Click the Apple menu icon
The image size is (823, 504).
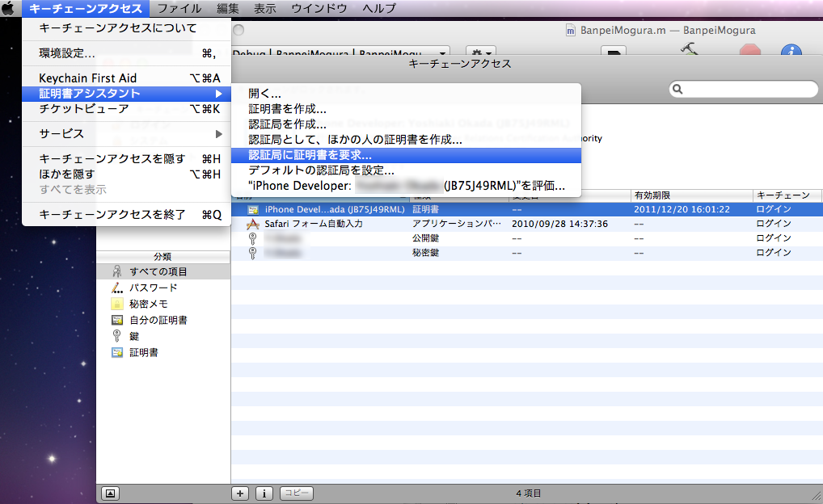click(9, 9)
